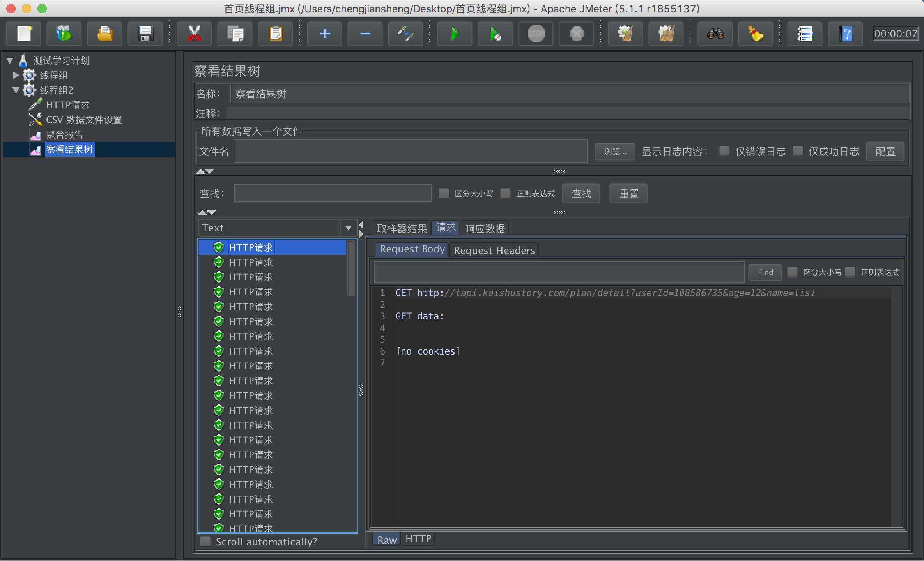Click the elapsed timer 00:00:07
924x561 pixels.
pos(896,34)
